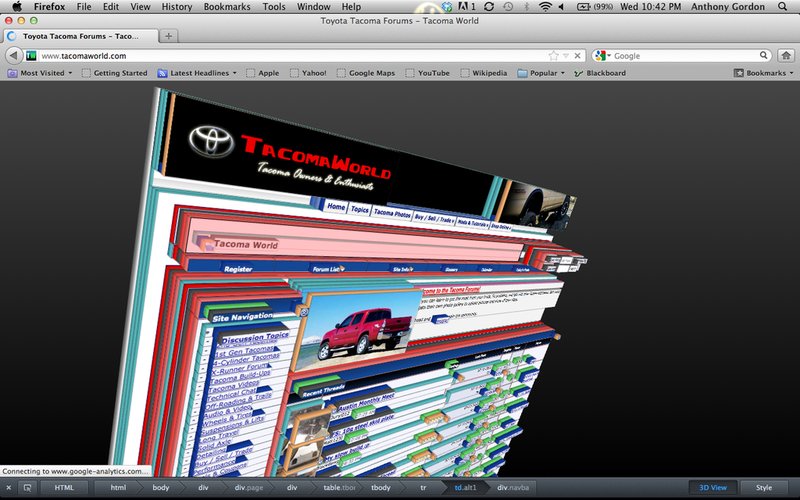Expand the Most Visited bookmarks folder
The width and height of the screenshot is (800, 500).
coord(40,73)
